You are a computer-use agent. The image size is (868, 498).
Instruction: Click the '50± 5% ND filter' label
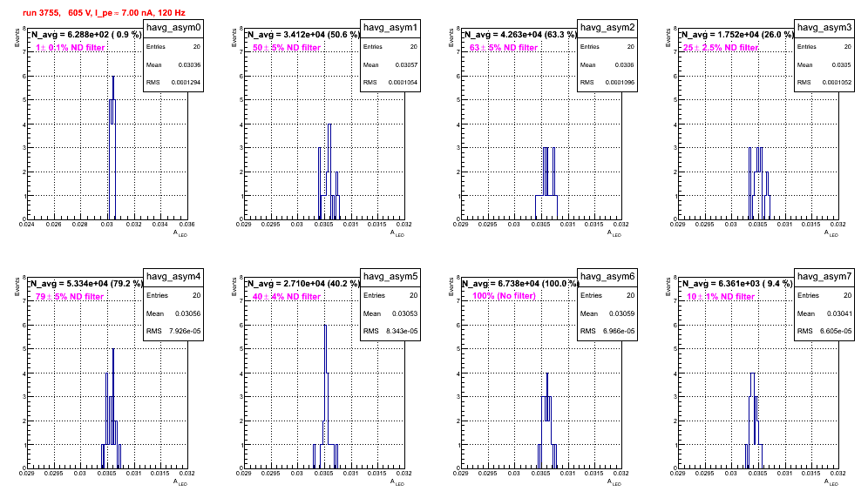287,48
